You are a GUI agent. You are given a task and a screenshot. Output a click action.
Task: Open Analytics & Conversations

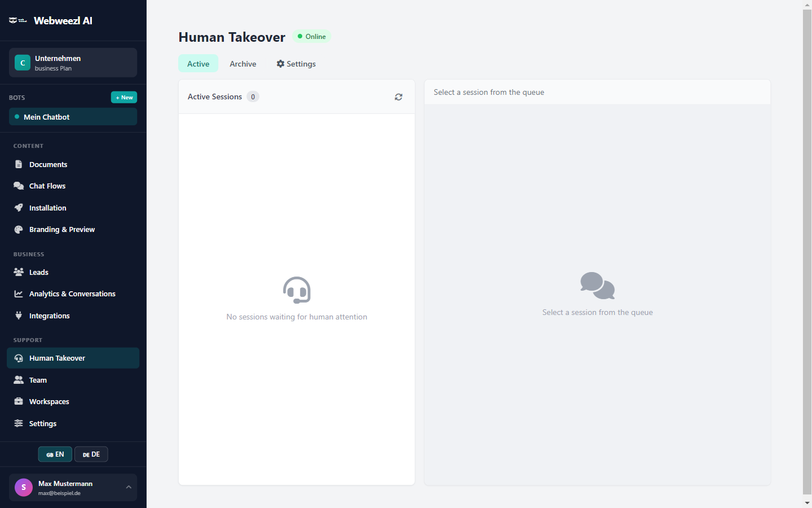click(72, 294)
